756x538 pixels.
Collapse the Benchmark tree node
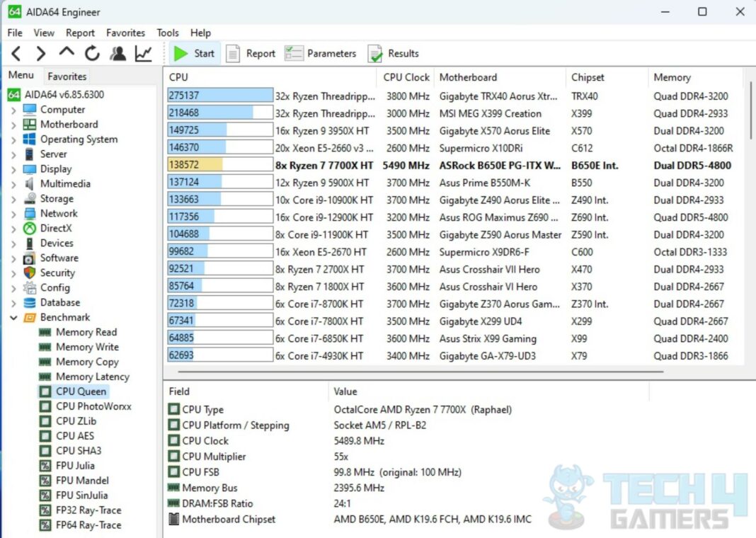pyautogui.click(x=13, y=318)
